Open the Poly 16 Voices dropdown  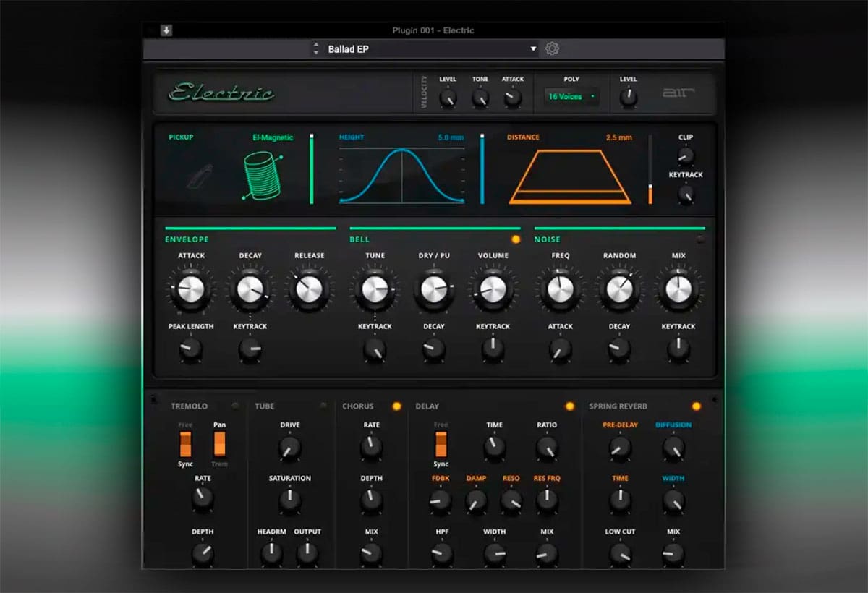(x=571, y=96)
